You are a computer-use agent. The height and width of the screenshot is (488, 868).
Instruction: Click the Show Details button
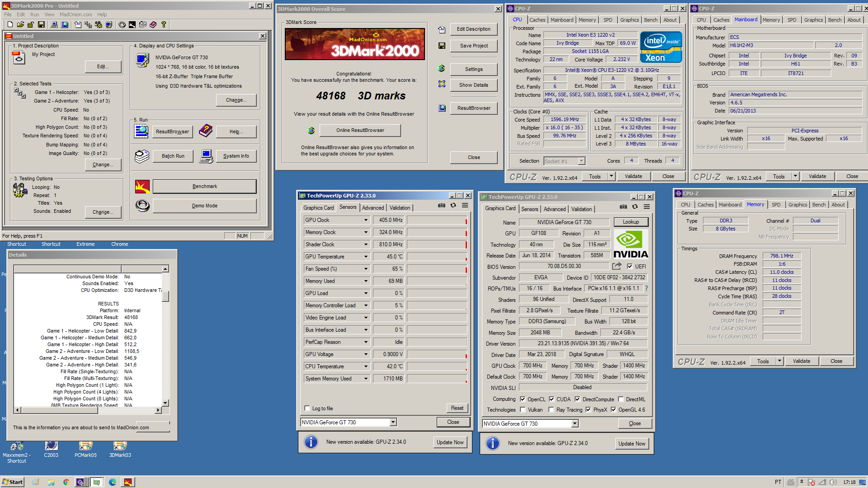tap(473, 85)
